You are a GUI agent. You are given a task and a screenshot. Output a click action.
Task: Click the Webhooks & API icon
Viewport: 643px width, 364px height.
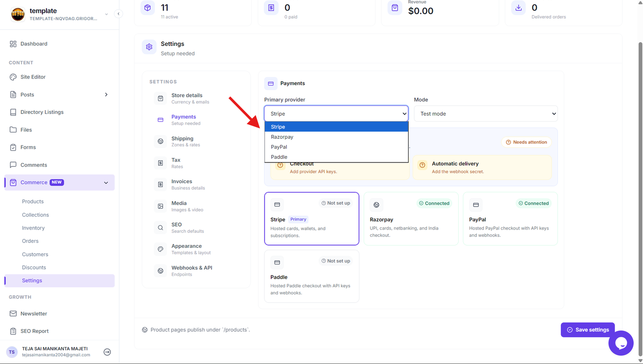160,271
